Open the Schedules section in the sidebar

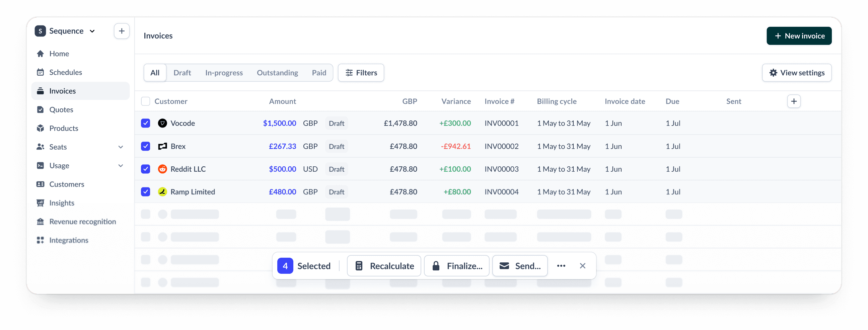(x=65, y=72)
